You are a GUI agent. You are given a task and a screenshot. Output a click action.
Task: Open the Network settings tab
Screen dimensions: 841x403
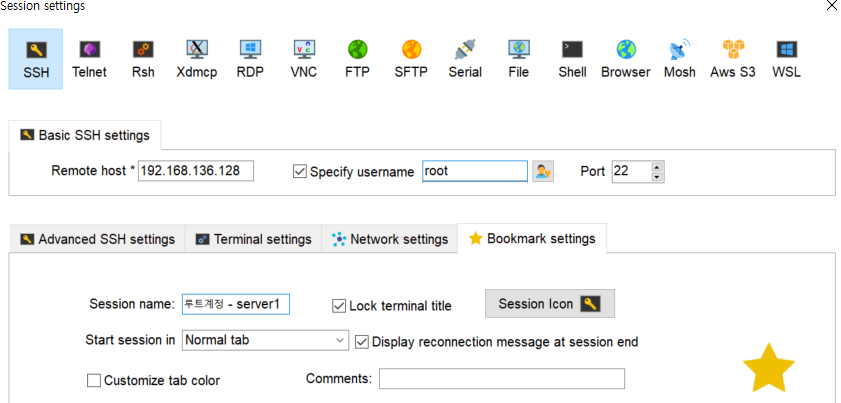390,239
